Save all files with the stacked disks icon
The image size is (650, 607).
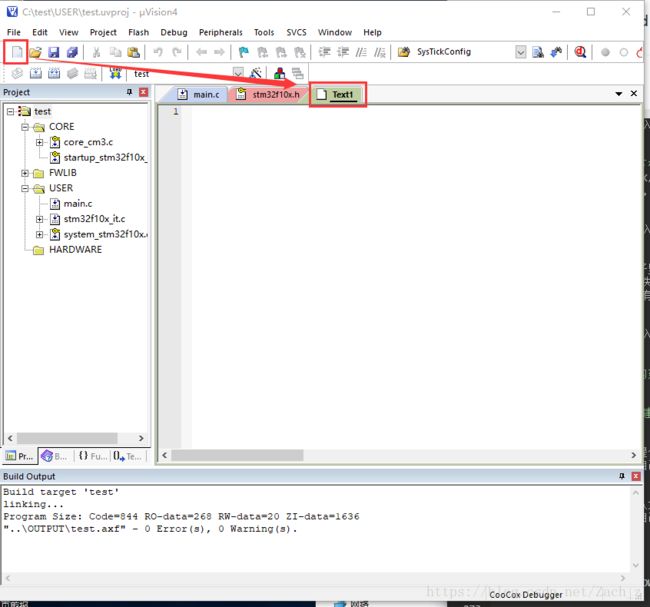73,52
